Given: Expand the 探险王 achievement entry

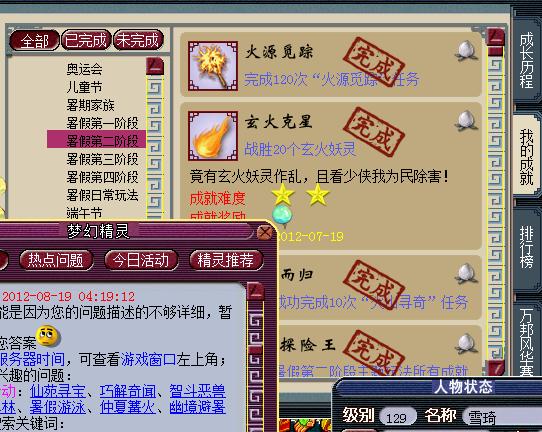Looking at the screenshot, I should tap(380, 351).
